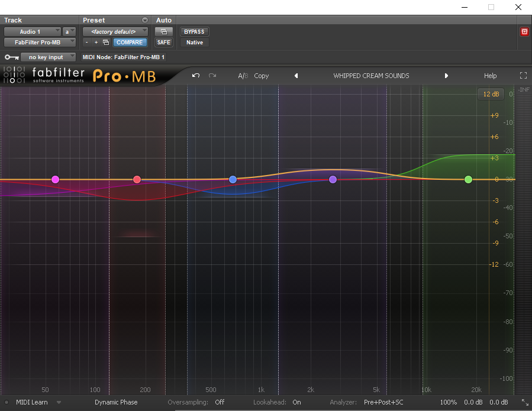Click the Preset header label
This screenshot has width=532, height=411.
point(93,20)
